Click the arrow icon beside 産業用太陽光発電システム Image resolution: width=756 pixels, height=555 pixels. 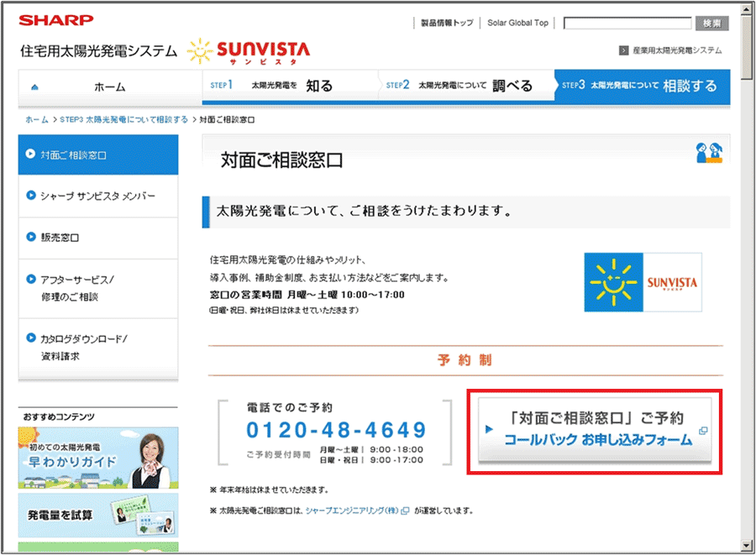(x=623, y=50)
